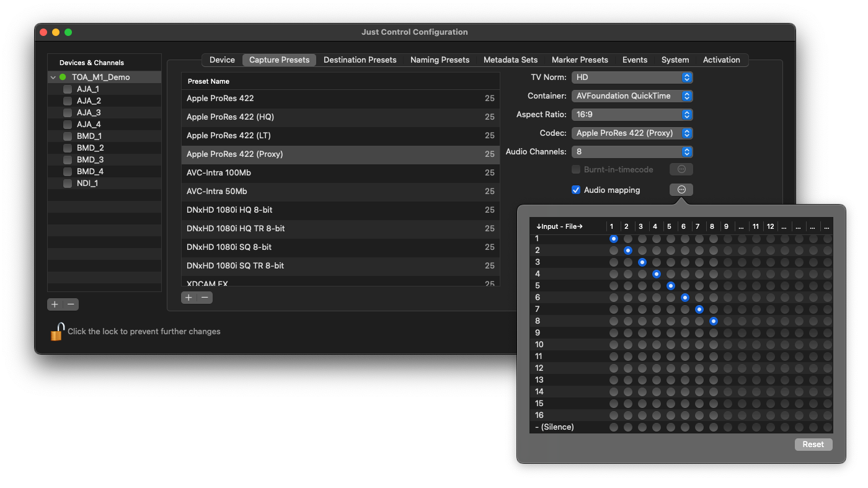Click the green status dot of TOA_M1_Demo

click(x=63, y=78)
